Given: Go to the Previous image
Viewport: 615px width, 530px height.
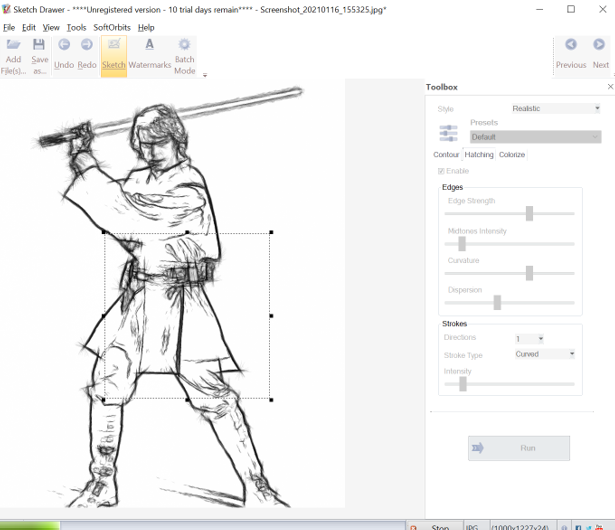Looking at the screenshot, I should 571,55.
